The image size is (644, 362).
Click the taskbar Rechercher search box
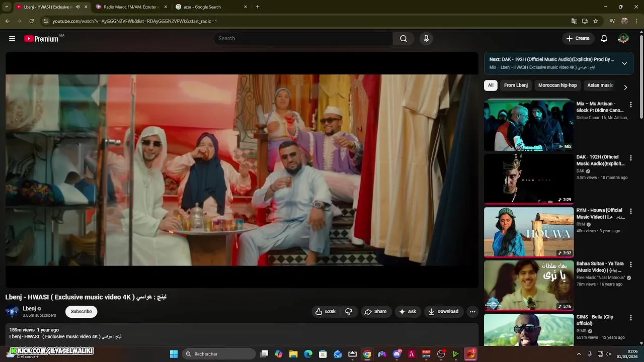pos(219,354)
